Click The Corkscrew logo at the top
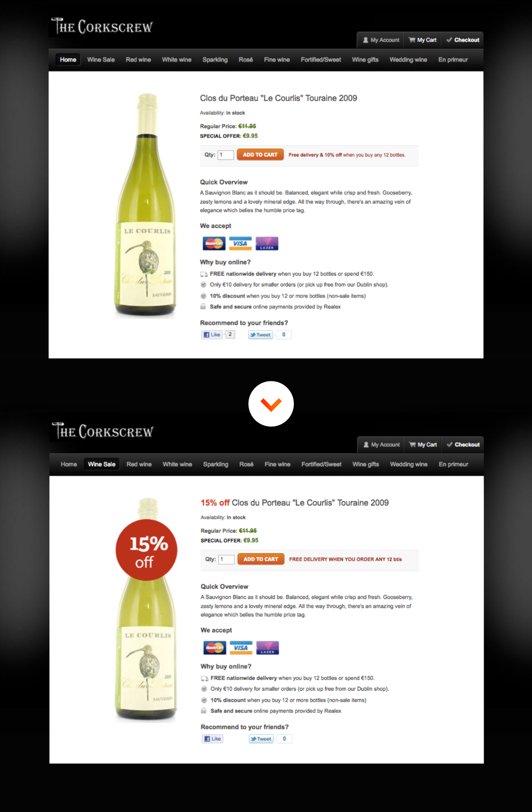This screenshot has height=812, width=532. click(x=102, y=27)
